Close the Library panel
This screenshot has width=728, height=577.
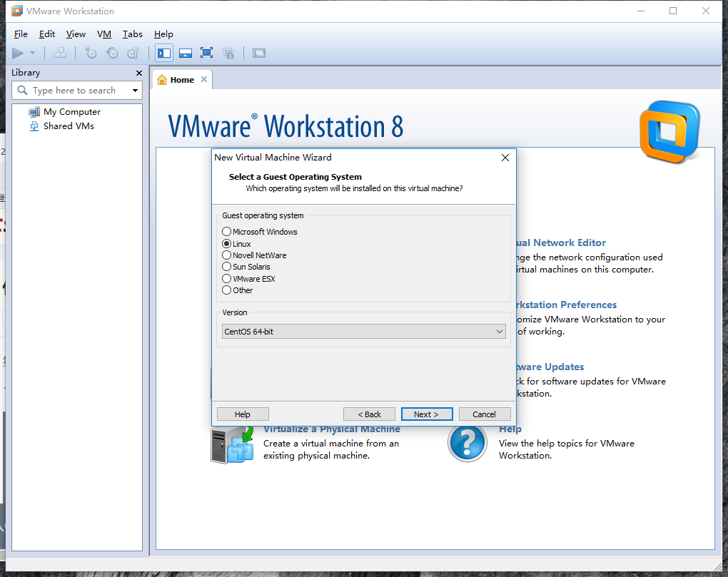point(139,73)
